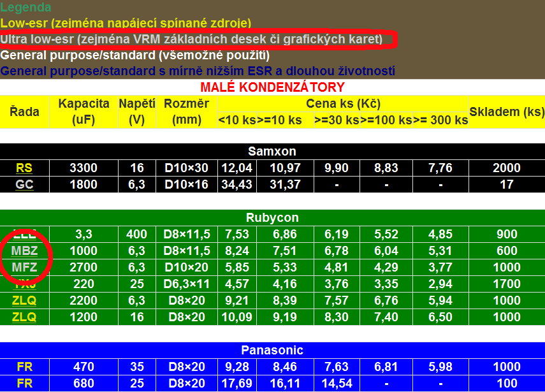Viewport: 545px width, 392px height.
Task: Click the FR link in the 470 uF row
Action: click(x=24, y=367)
